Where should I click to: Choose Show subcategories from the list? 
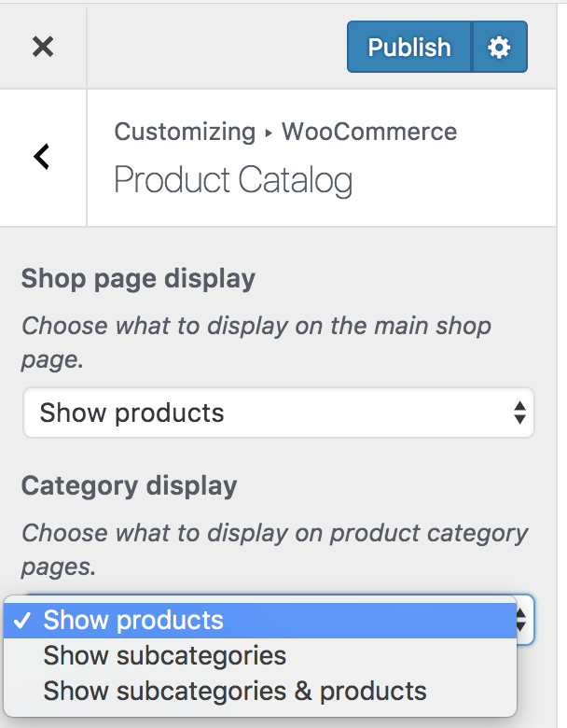pos(165,655)
